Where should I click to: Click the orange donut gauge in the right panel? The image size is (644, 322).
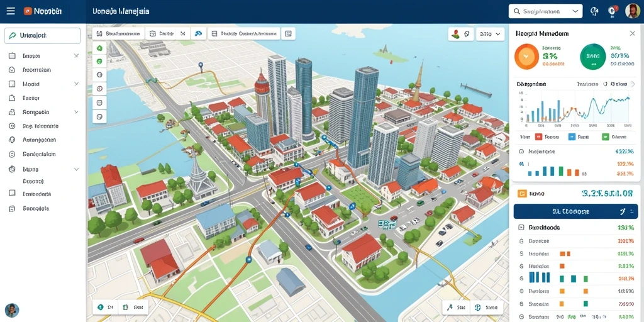pos(526,56)
